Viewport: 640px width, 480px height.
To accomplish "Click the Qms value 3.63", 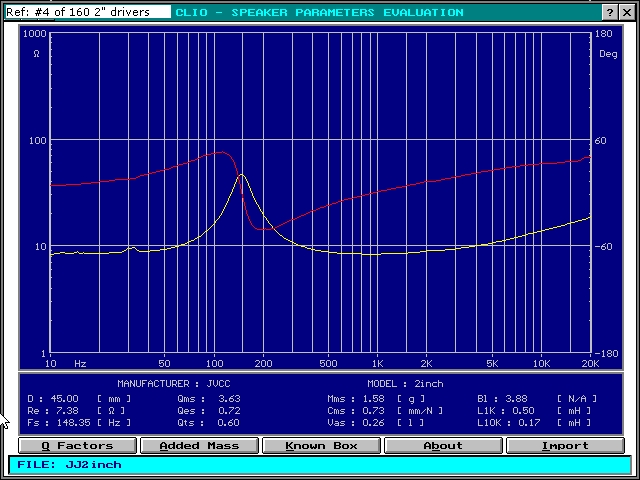I will (x=229, y=398).
